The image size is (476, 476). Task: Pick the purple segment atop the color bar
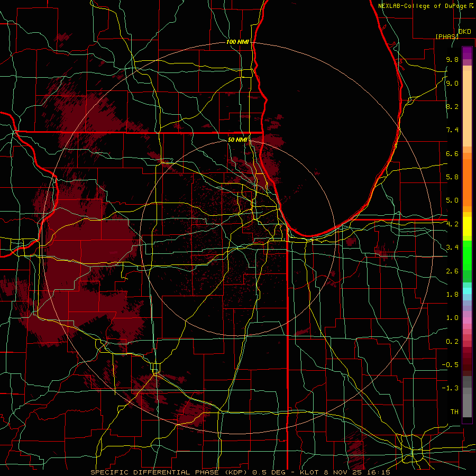coord(467,53)
